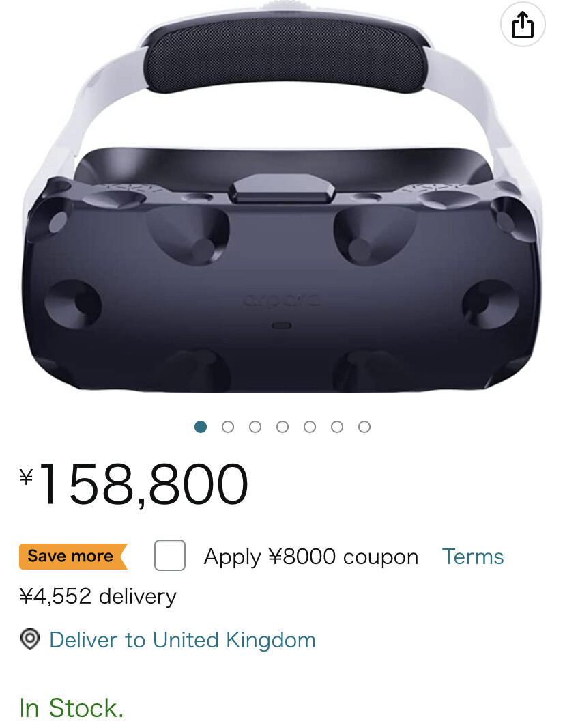Click the ¥4,552 delivery text
Screen dimensions: 565x728
[98, 597]
